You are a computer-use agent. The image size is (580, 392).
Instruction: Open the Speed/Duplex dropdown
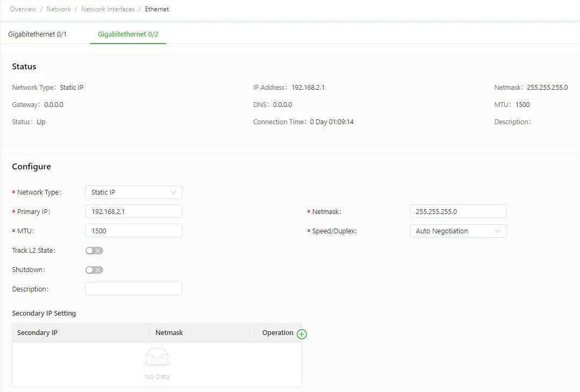(x=459, y=231)
